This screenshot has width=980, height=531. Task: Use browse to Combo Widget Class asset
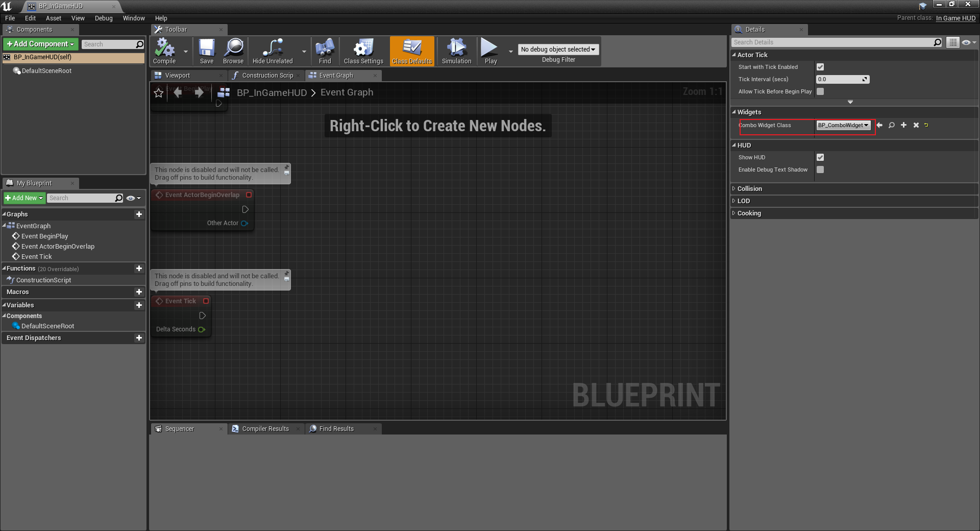891,125
